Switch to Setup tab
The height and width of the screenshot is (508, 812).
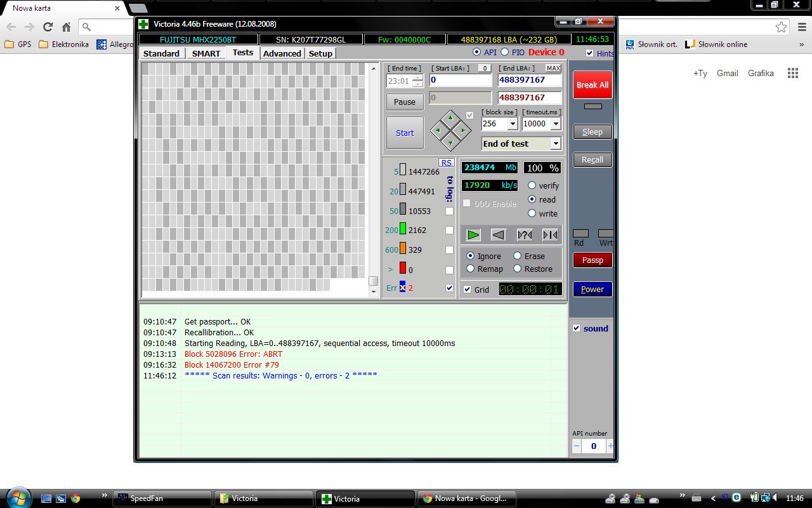tap(320, 53)
